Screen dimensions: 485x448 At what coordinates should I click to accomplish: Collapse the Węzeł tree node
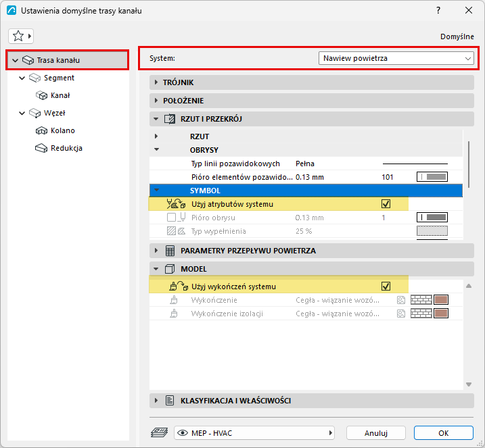22,113
